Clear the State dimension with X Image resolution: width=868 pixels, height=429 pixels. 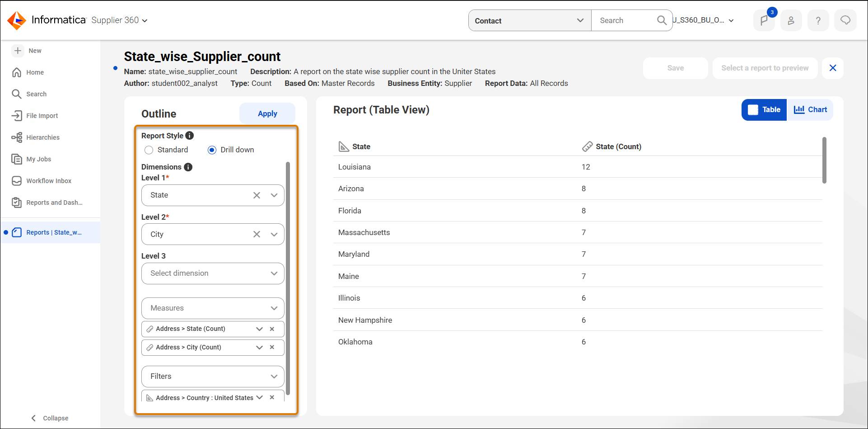click(257, 195)
